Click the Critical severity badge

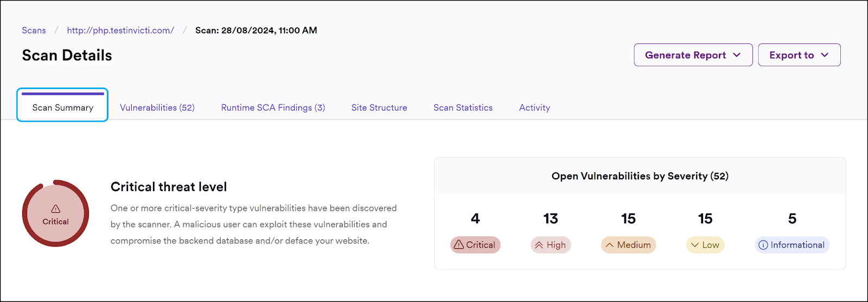[x=475, y=245]
